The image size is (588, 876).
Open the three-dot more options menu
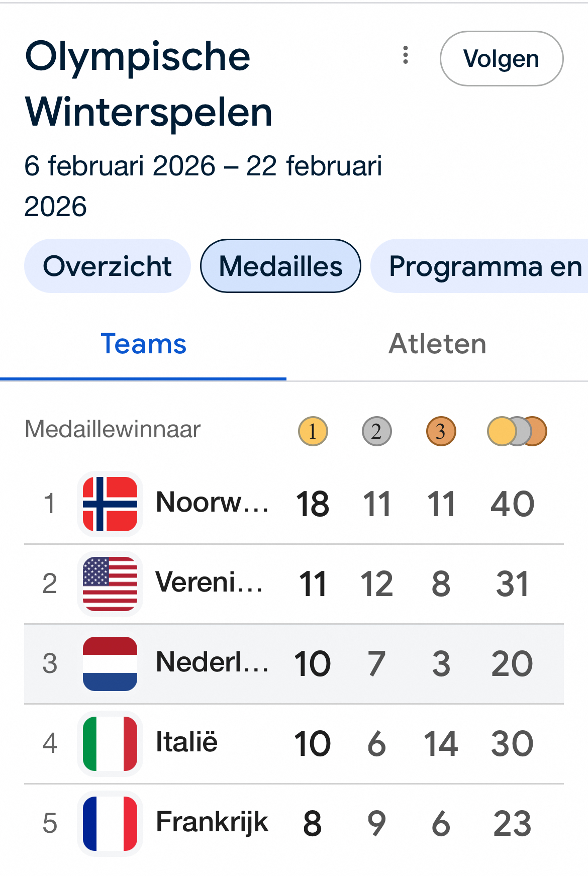(406, 55)
